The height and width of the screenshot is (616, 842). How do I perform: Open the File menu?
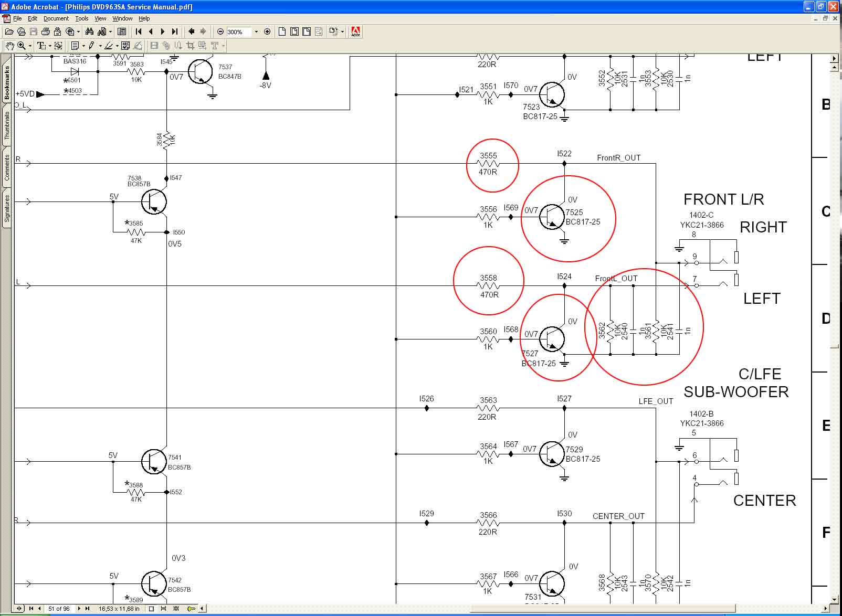click(x=17, y=18)
